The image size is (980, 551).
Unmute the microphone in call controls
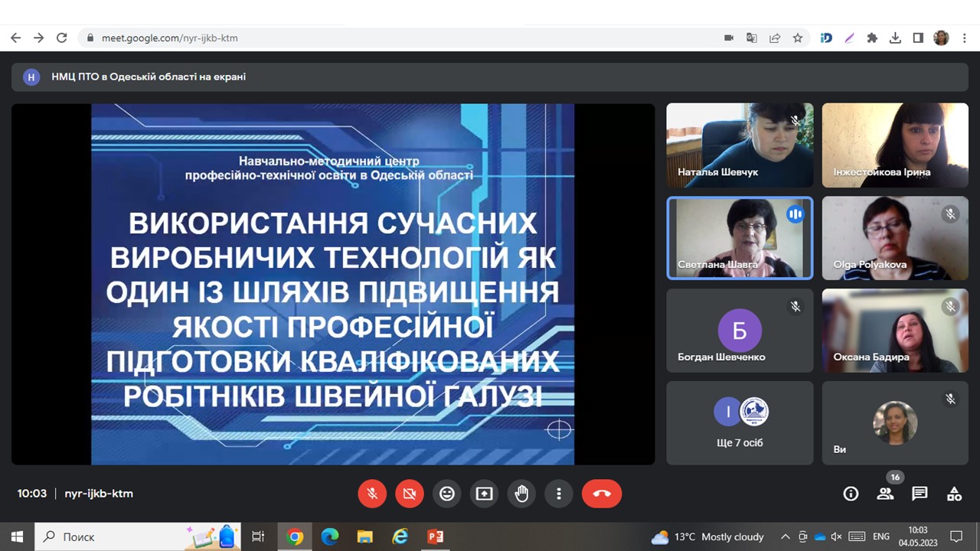click(372, 494)
